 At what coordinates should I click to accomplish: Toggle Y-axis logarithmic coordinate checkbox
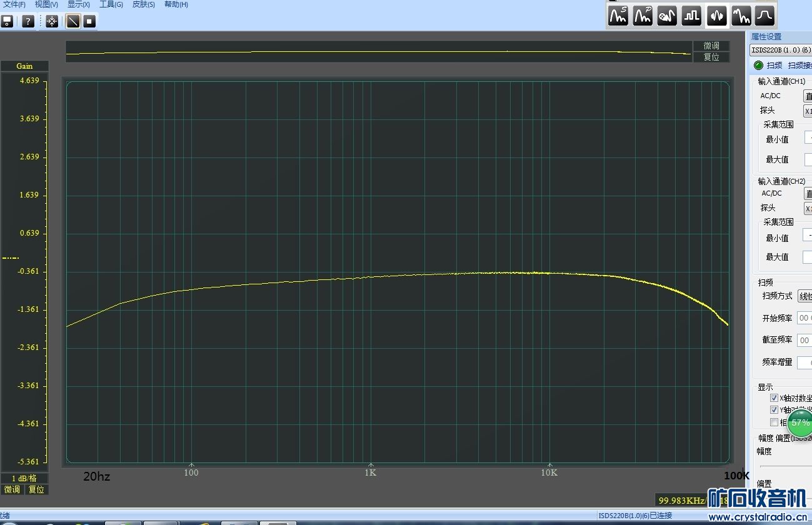coord(774,410)
